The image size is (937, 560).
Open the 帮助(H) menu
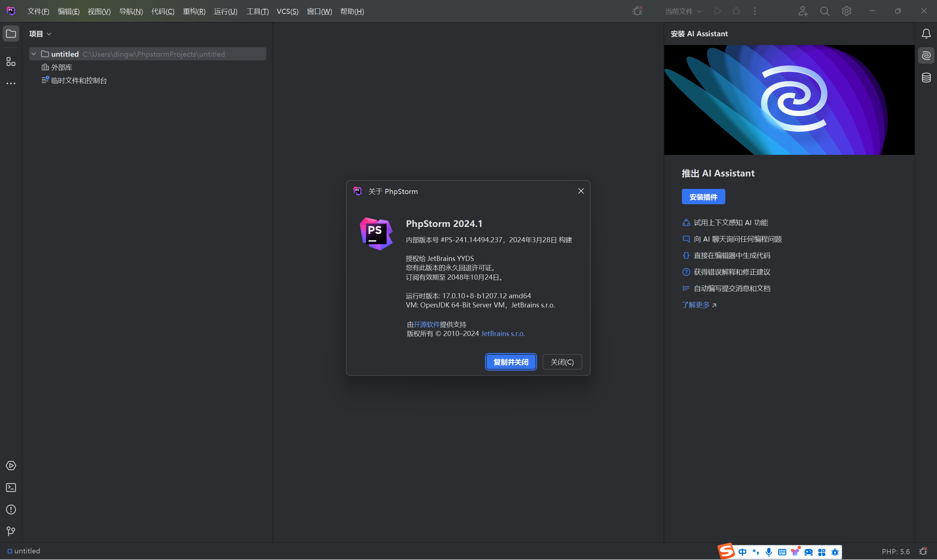[352, 11]
